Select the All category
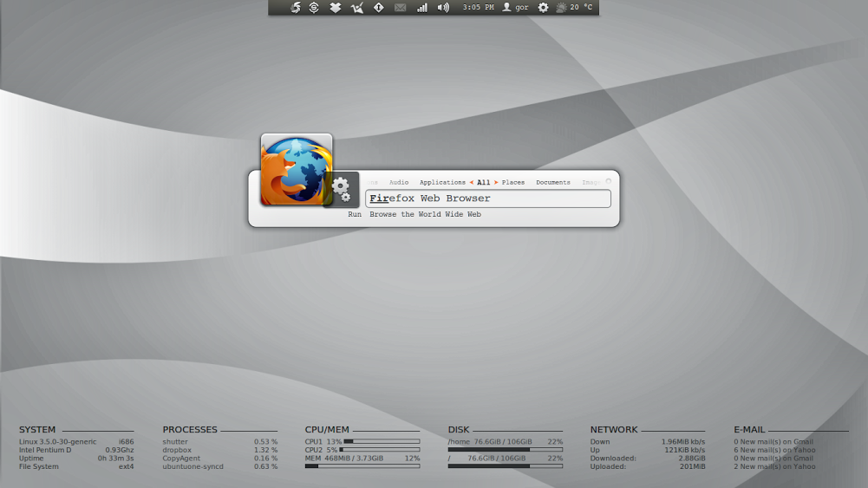Viewport: 868px width, 488px height. point(483,182)
